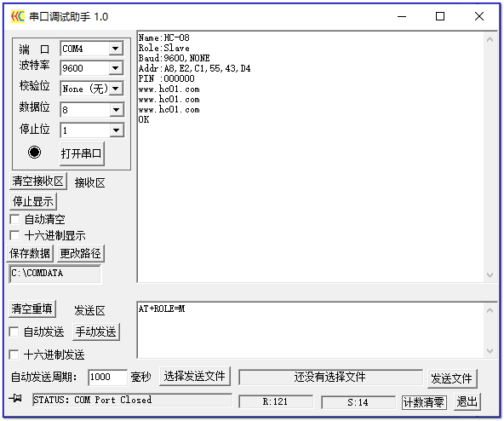Click the OK line in receive area

144,119
